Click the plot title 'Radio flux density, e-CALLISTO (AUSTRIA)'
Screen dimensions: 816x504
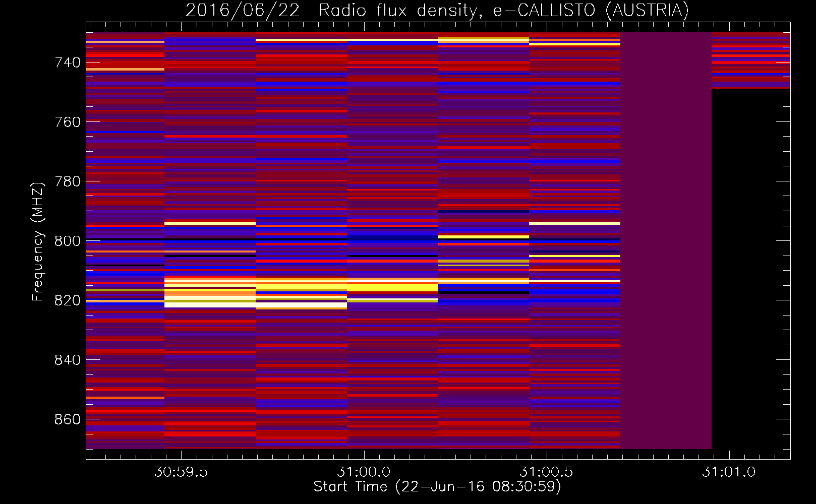tap(503, 10)
